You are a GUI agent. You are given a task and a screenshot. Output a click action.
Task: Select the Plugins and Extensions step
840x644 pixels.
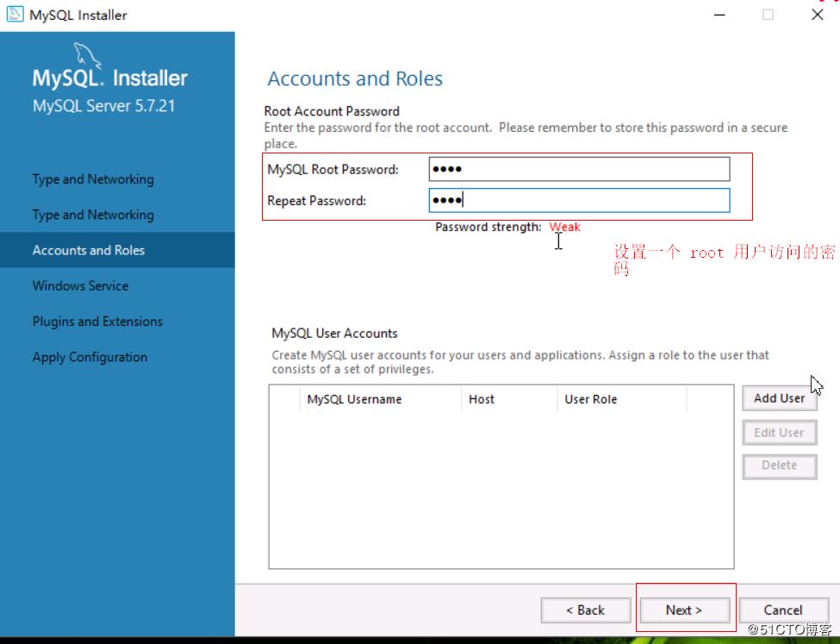click(x=97, y=321)
